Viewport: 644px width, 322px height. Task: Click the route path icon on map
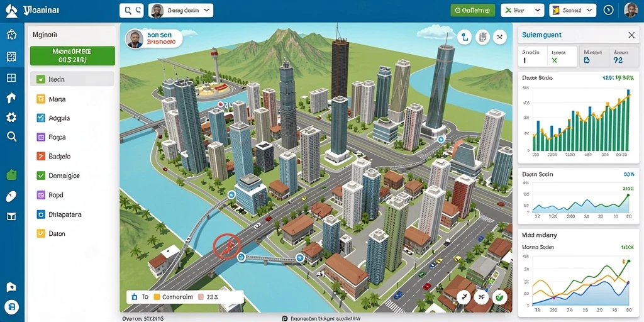[x=465, y=37]
